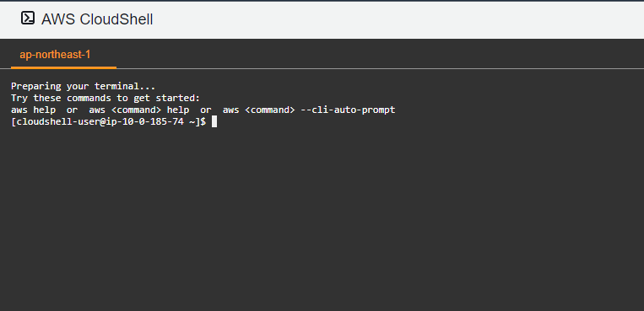The height and width of the screenshot is (311, 644).
Task: Click the word 'started:' in second line
Action: (x=177, y=98)
